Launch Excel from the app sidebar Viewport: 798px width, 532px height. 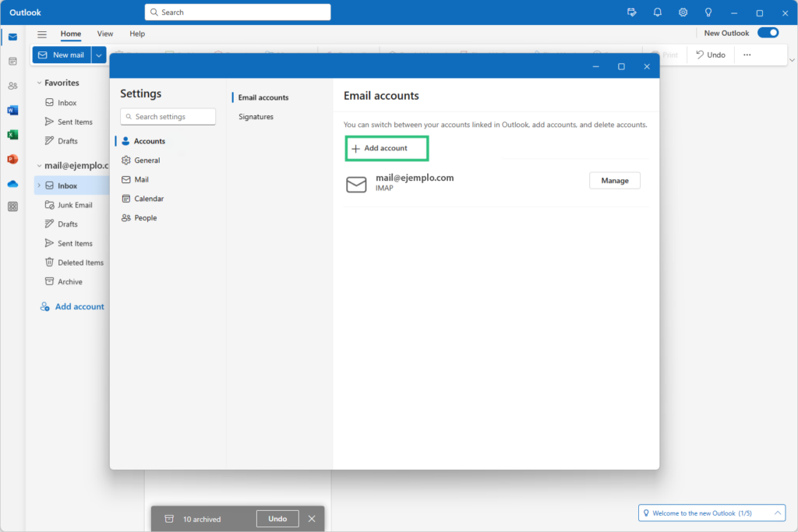click(12, 135)
